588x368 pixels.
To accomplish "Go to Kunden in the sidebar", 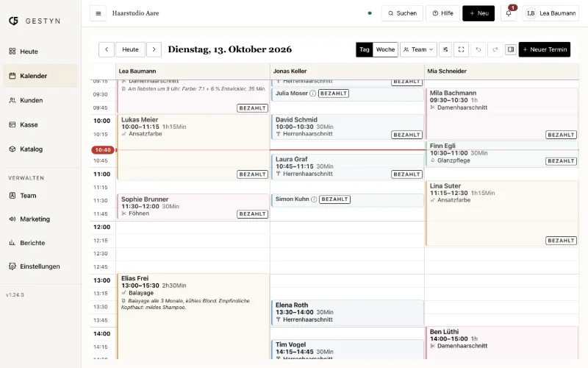I will [40, 100].
